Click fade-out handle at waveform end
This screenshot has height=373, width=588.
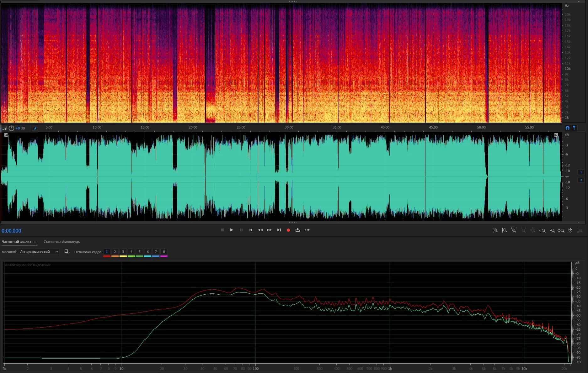pos(556,135)
